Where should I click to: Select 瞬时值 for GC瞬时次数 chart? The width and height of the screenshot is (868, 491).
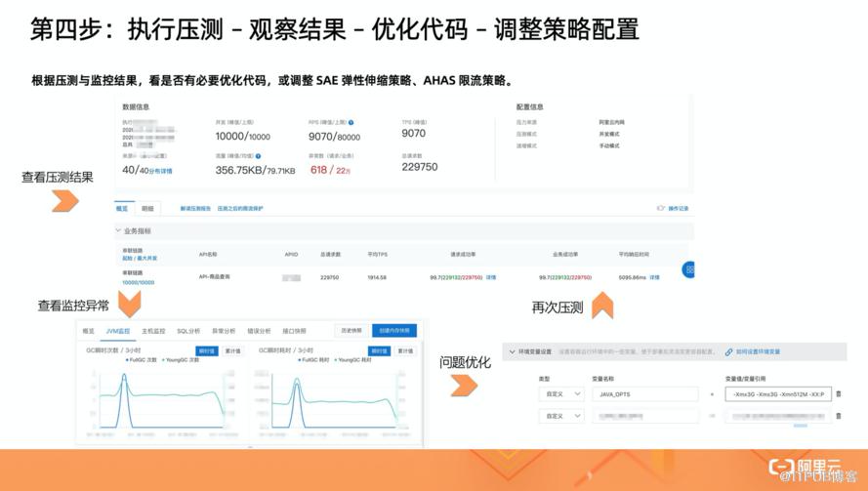pyautogui.click(x=206, y=351)
